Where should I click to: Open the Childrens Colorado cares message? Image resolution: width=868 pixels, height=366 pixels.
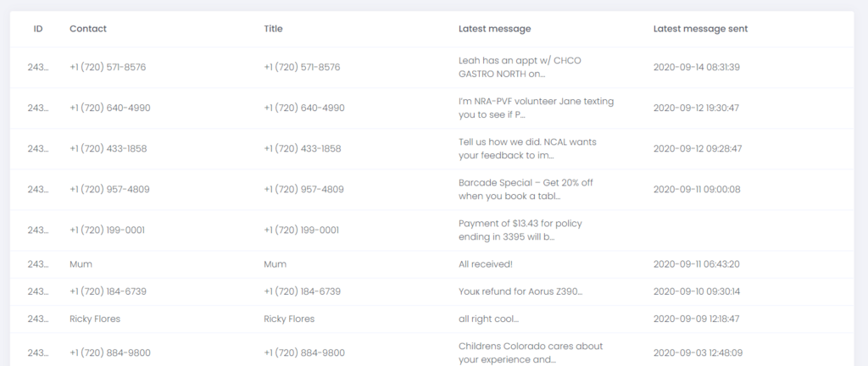(x=531, y=352)
